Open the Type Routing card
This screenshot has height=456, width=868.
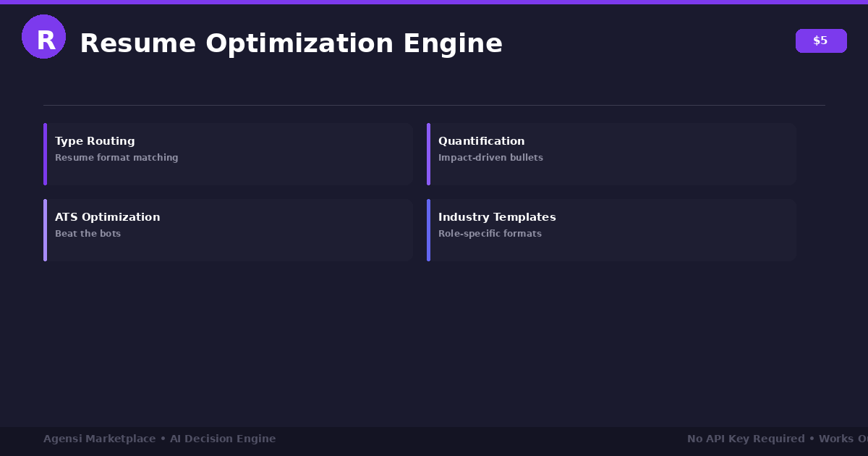pos(228,154)
